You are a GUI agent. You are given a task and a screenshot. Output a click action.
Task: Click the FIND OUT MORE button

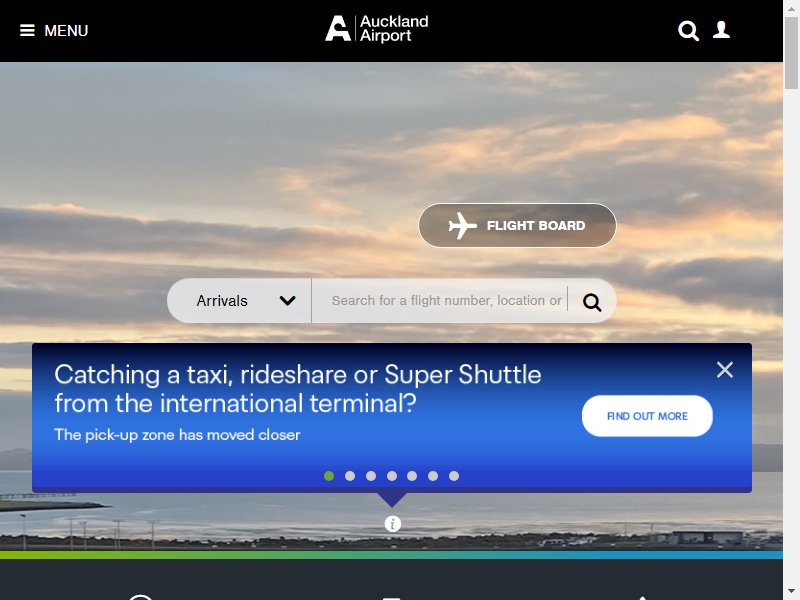point(647,416)
